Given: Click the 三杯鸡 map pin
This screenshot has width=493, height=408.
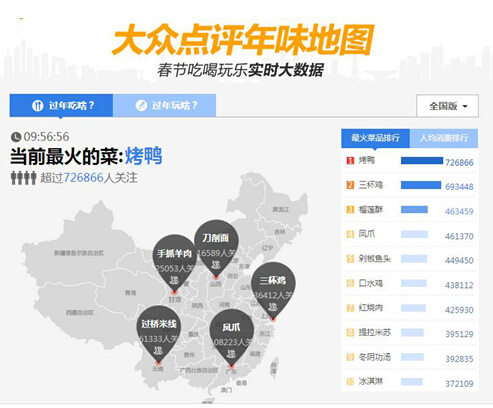Looking at the screenshot, I should [x=273, y=291].
